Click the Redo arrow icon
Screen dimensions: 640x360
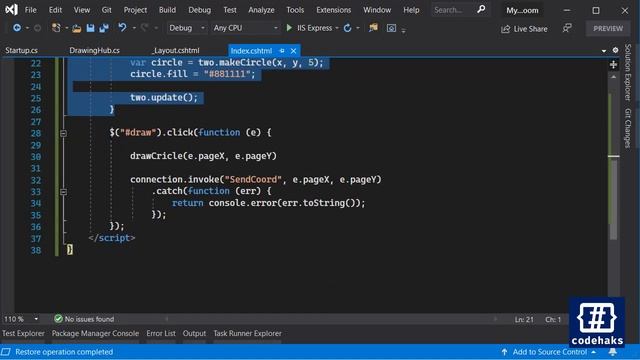click(144, 27)
